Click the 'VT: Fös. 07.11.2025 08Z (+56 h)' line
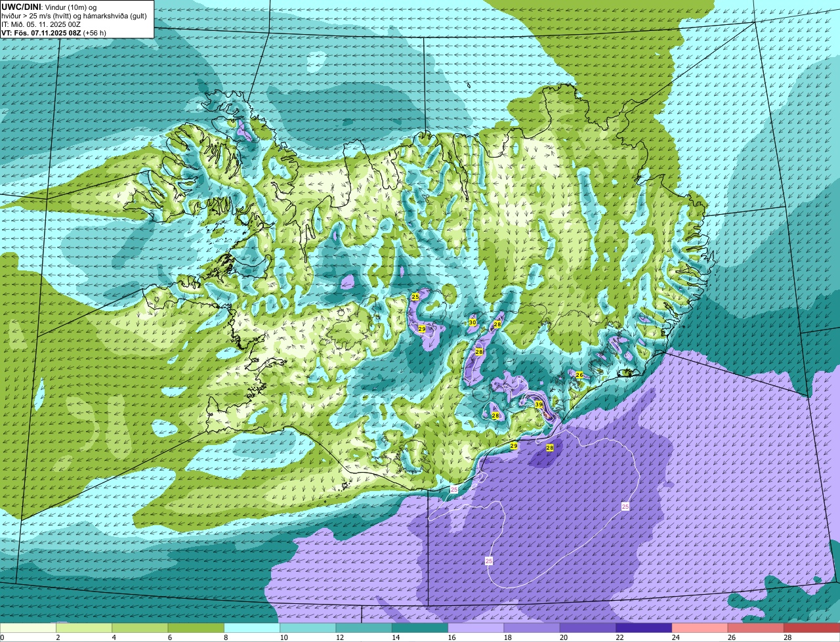 click(54, 33)
